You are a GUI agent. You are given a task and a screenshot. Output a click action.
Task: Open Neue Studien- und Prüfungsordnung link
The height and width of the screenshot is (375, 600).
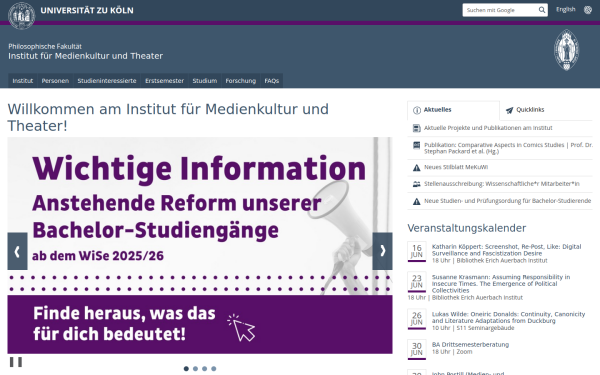507,201
